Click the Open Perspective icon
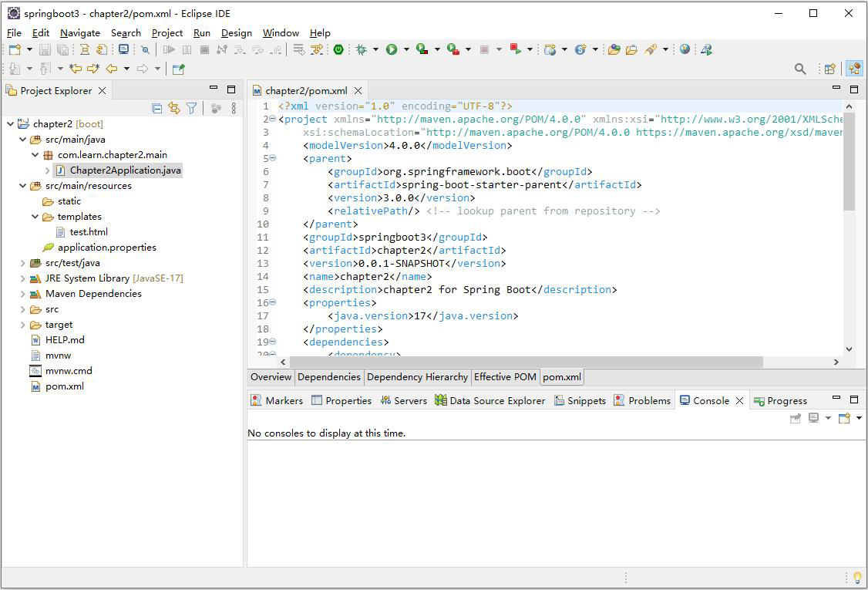This screenshot has width=868, height=590. (829, 69)
